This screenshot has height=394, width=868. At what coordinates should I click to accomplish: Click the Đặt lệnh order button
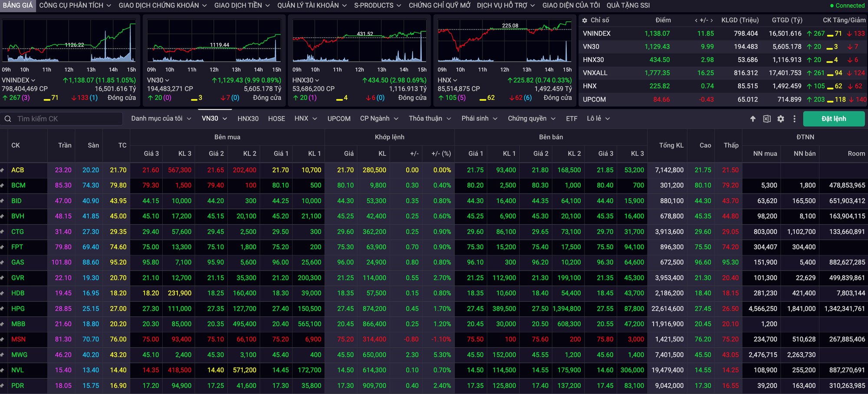coord(834,119)
